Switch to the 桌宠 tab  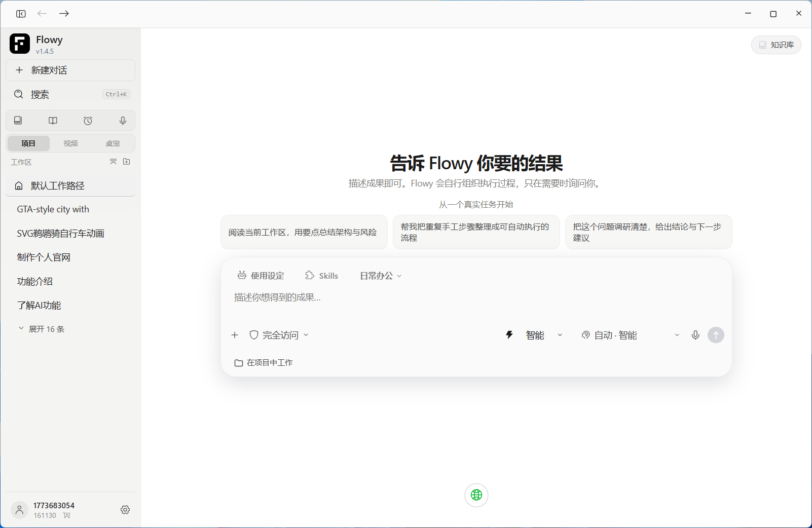[x=113, y=143]
